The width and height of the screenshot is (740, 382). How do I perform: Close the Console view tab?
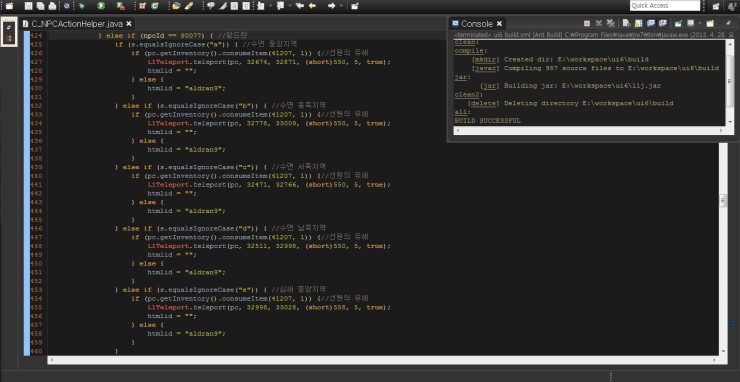500,23
